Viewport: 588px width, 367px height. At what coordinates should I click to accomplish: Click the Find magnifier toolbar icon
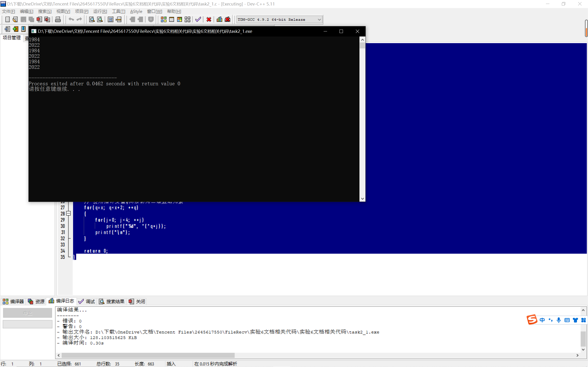(92, 19)
